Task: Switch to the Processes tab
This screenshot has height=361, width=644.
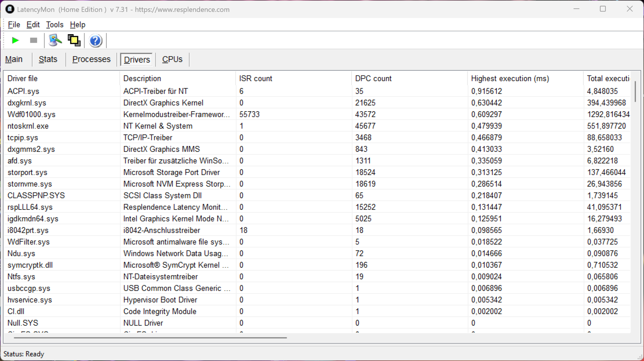Action: pyautogui.click(x=91, y=59)
